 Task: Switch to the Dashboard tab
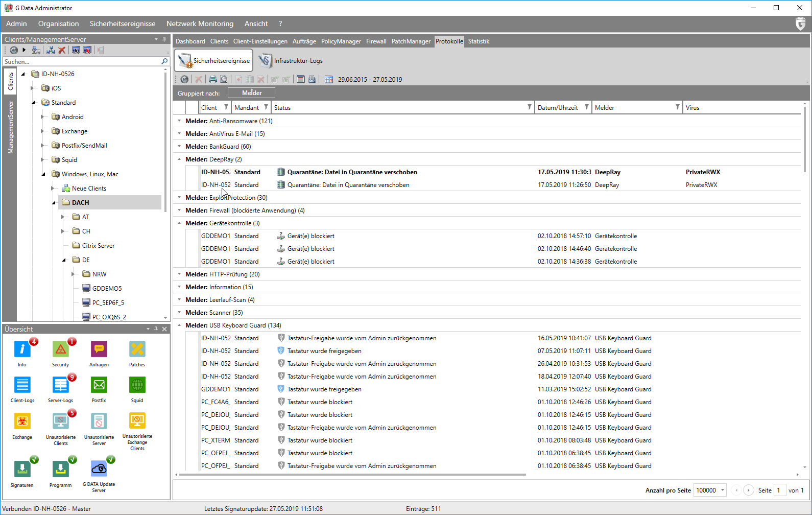point(190,41)
